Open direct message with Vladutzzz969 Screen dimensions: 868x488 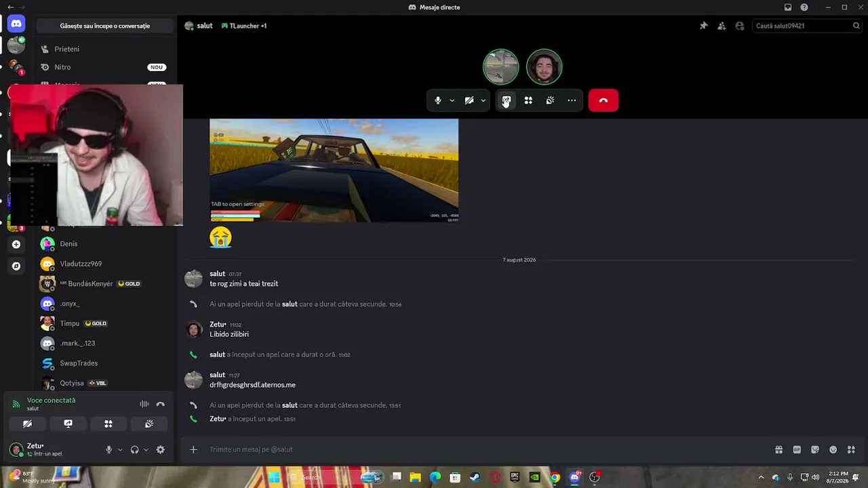(x=105, y=264)
